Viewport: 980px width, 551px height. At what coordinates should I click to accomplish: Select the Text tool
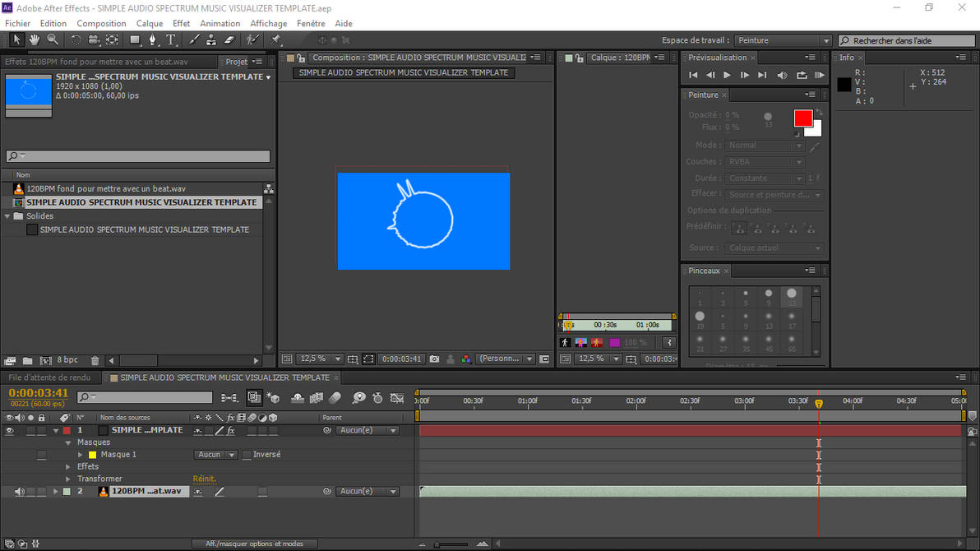click(x=171, y=39)
